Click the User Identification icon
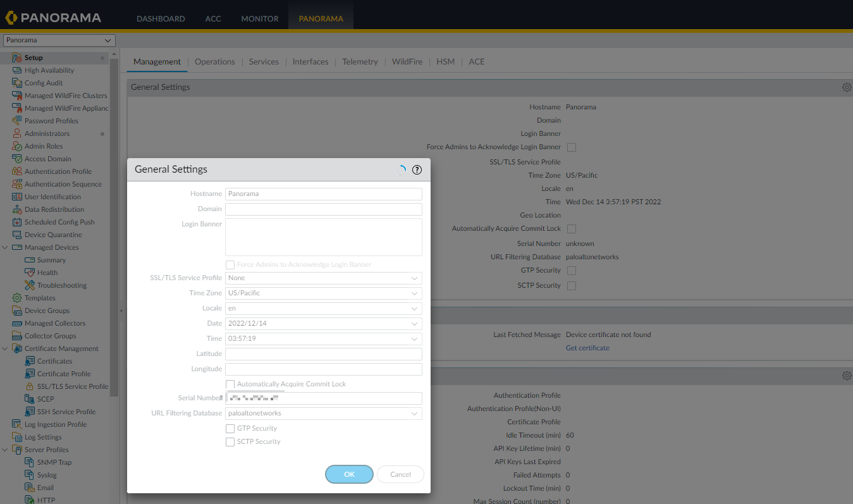853x504 pixels. click(x=17, y=197)
